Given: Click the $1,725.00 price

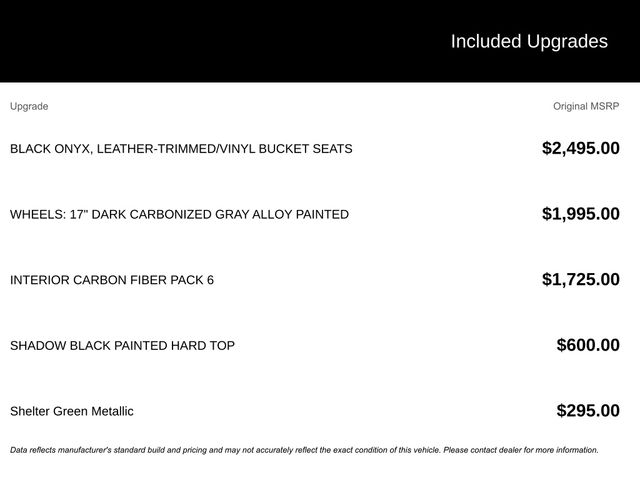Looking at the screenshot, I should [580, 279].
